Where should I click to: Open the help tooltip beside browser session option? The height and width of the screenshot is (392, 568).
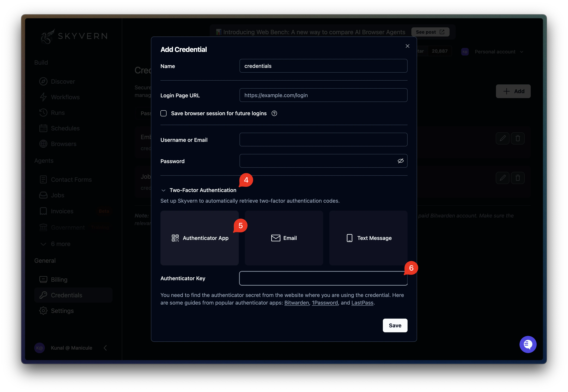274,113
